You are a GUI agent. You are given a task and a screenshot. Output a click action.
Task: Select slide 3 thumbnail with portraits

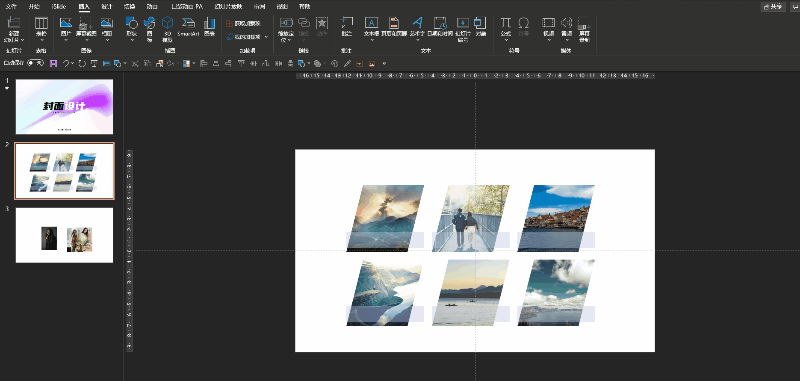pos(64,235)
